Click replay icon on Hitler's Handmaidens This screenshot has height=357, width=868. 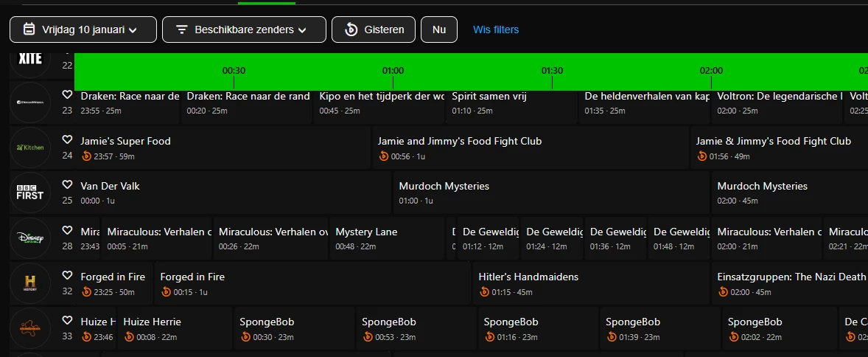point(484,291)
